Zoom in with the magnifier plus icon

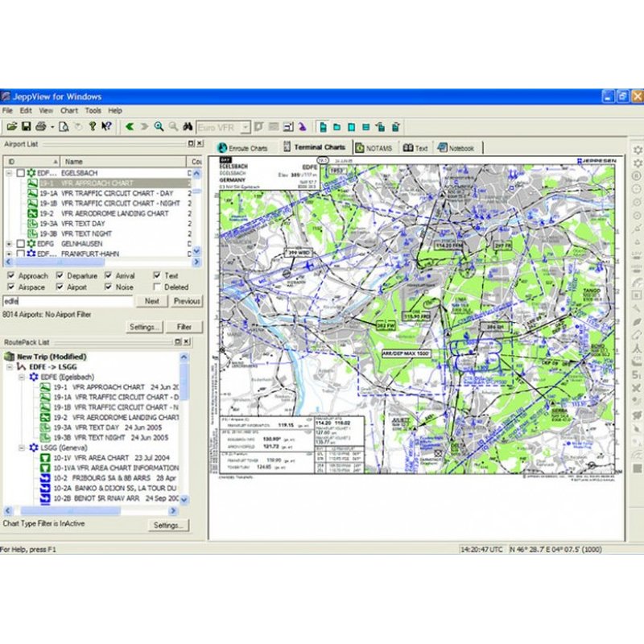tap(159, 126)
